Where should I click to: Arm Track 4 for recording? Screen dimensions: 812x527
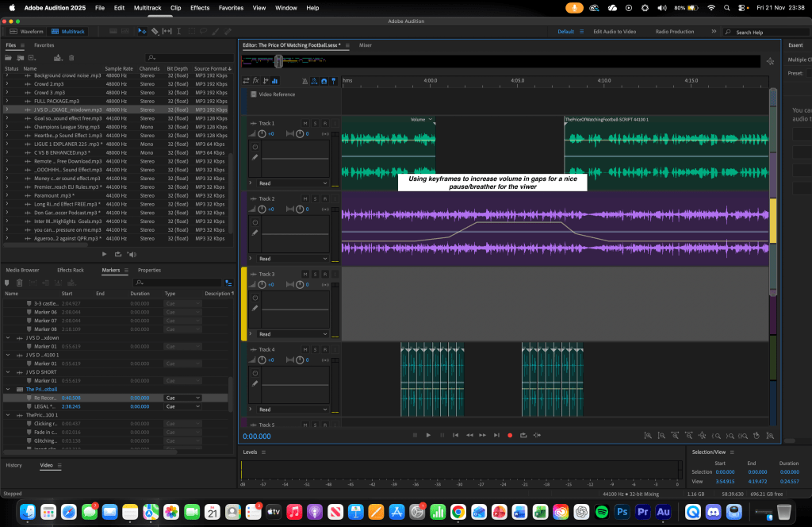(x=324, y=349)
